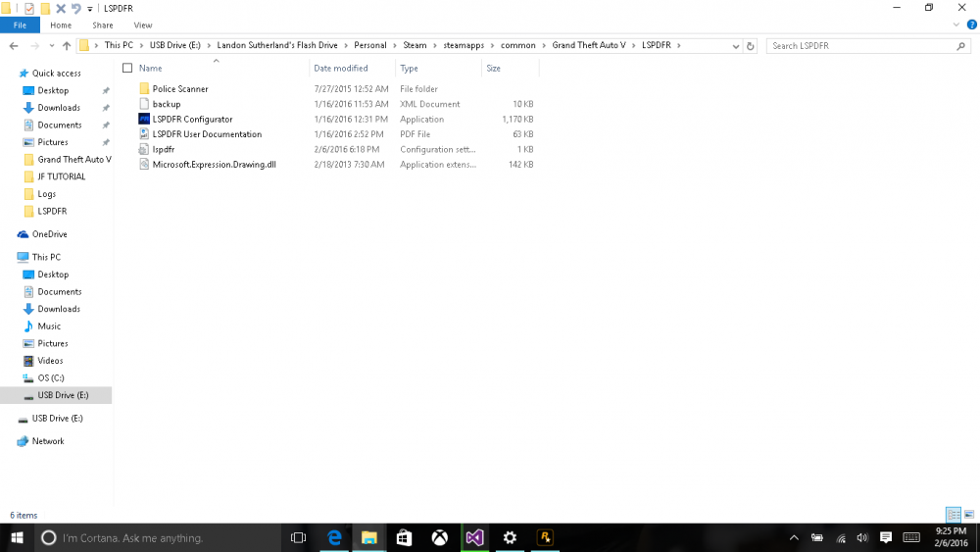Screen dimensions: 980x552
Task: Switch to Details view icon in status bar
Action: [x=954, y=515]
